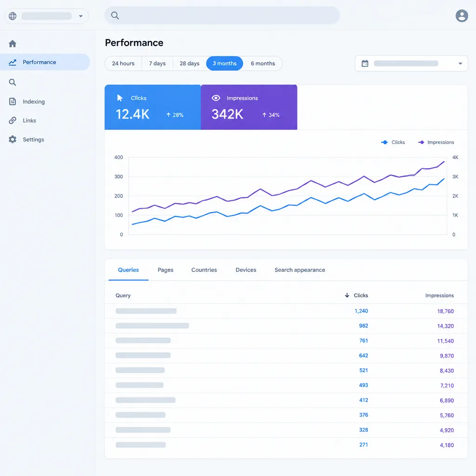Switch to the Countries tab
The width and height of the screenshot is (476, 476).
click(x=204, y=270)
